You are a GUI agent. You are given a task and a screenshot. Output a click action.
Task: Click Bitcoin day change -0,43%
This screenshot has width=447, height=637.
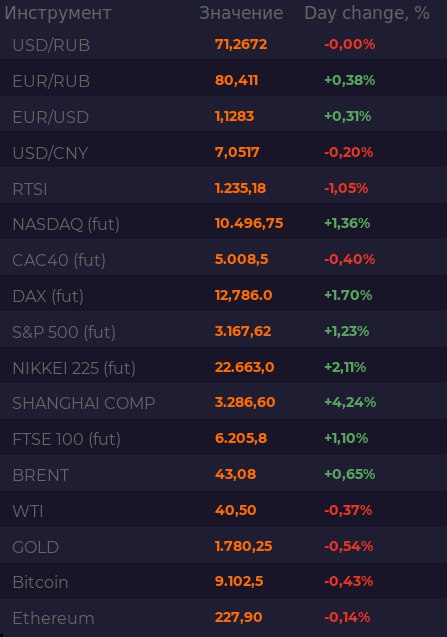click(348, 581)
